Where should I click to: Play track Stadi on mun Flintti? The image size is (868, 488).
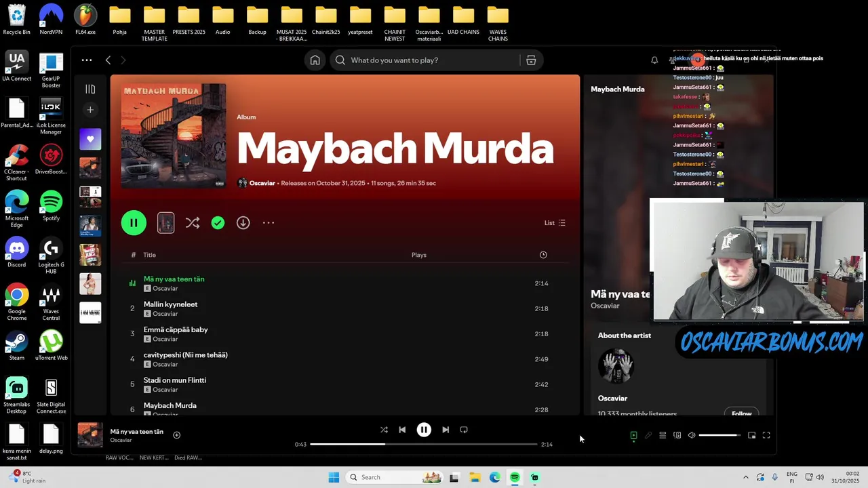(x=174, y=380)
